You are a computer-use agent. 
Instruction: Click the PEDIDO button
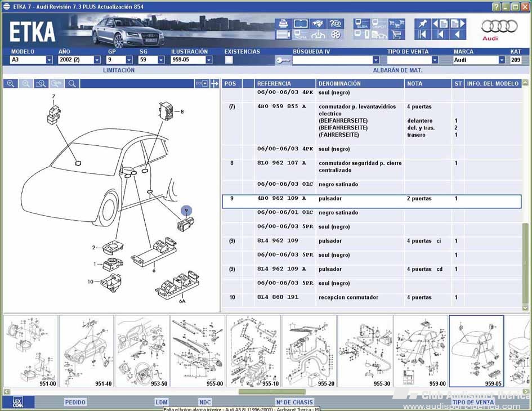(75, 403)
